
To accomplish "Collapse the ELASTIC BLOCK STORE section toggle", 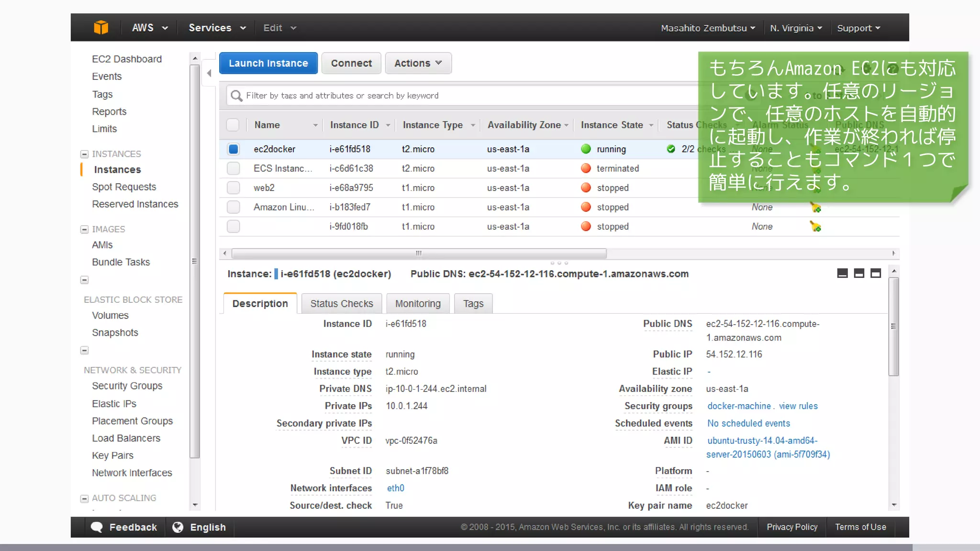I will point(84,280).
